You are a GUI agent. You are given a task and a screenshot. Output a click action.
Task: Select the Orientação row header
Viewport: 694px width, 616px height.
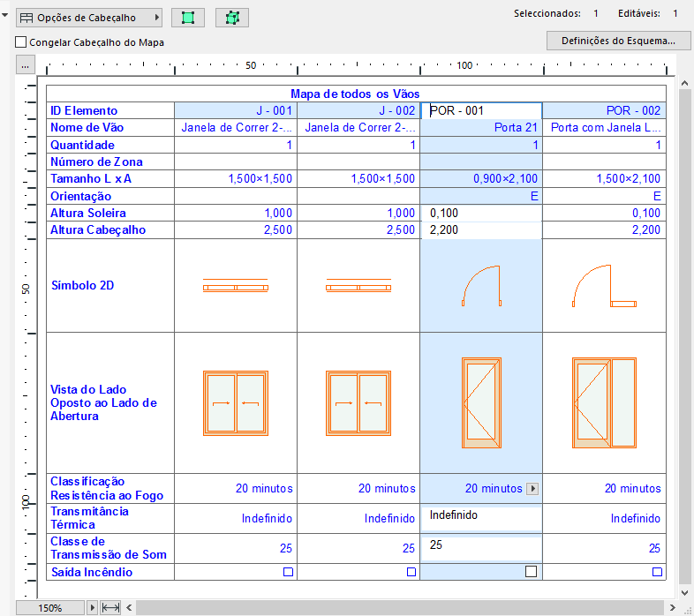click(110, 196)
